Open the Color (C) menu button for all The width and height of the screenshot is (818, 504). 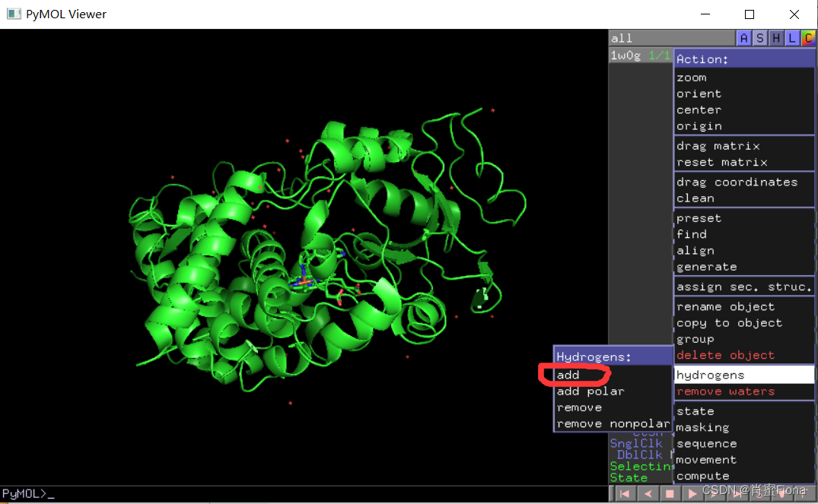pyautogui.click(x=808, y=37)
